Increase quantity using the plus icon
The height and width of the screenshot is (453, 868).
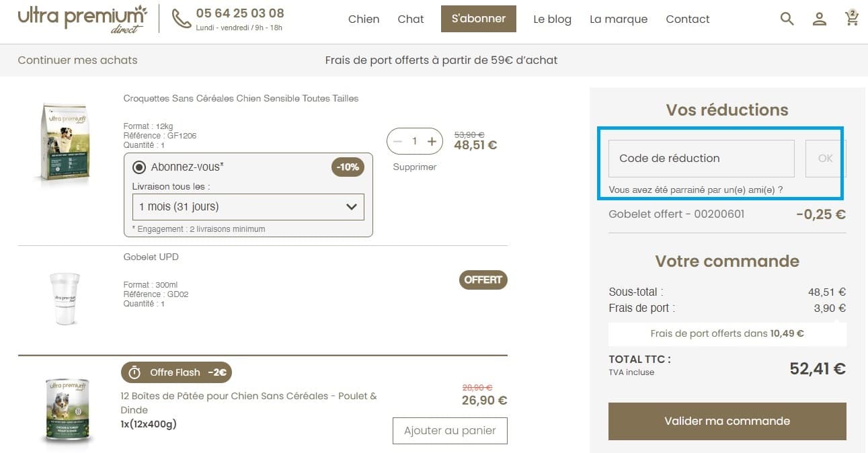point(432,141)
